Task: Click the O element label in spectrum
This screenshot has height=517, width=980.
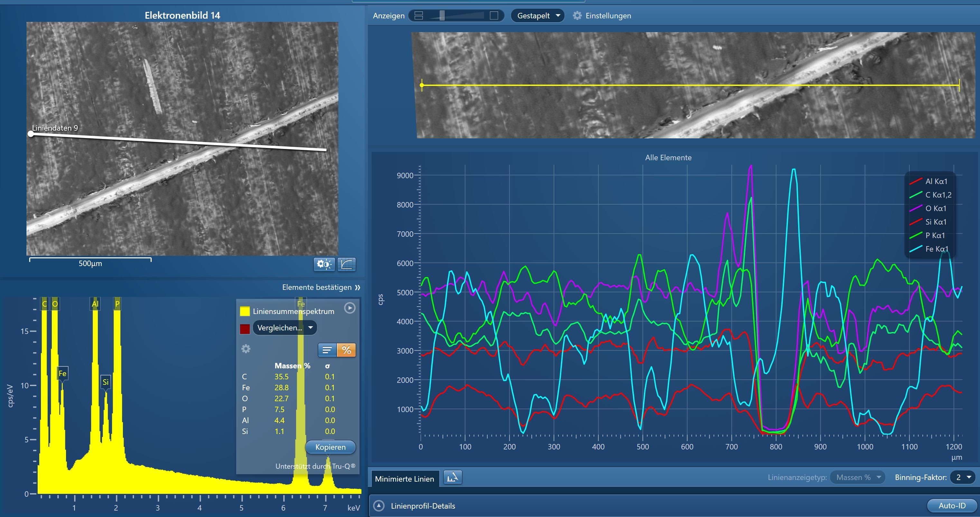Action: [x=55, y=304]
